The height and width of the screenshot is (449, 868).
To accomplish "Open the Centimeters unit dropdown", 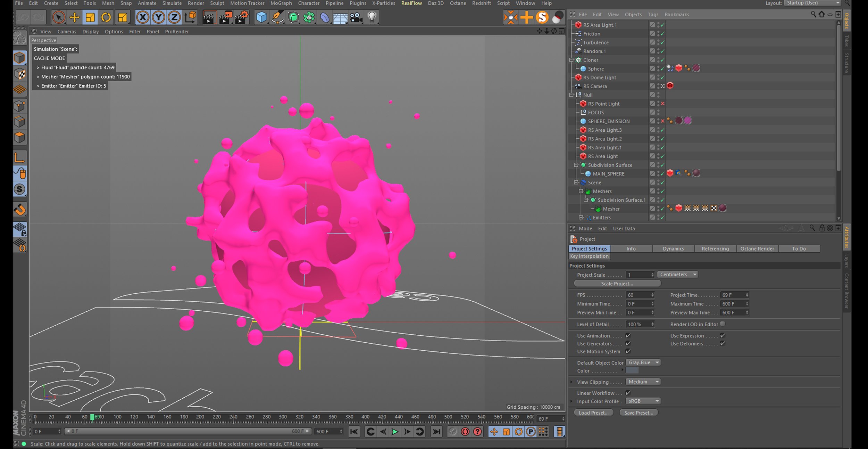I will (678, 275).
